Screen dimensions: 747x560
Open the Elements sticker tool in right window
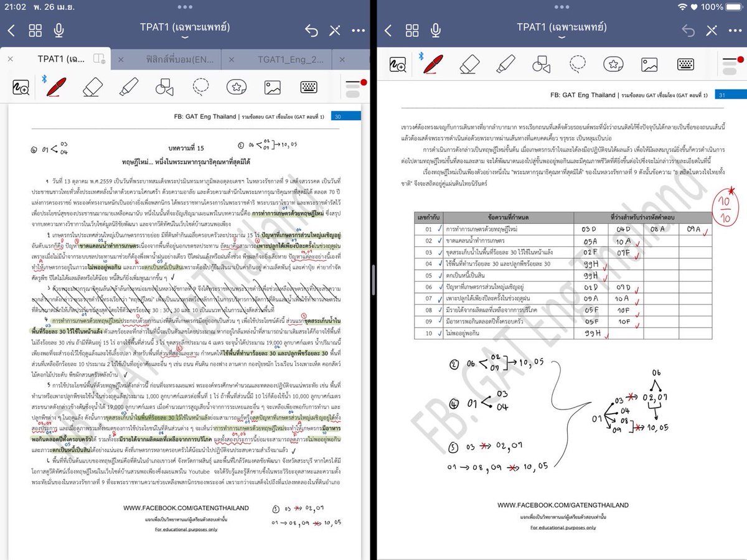click(x=614, y=64)
